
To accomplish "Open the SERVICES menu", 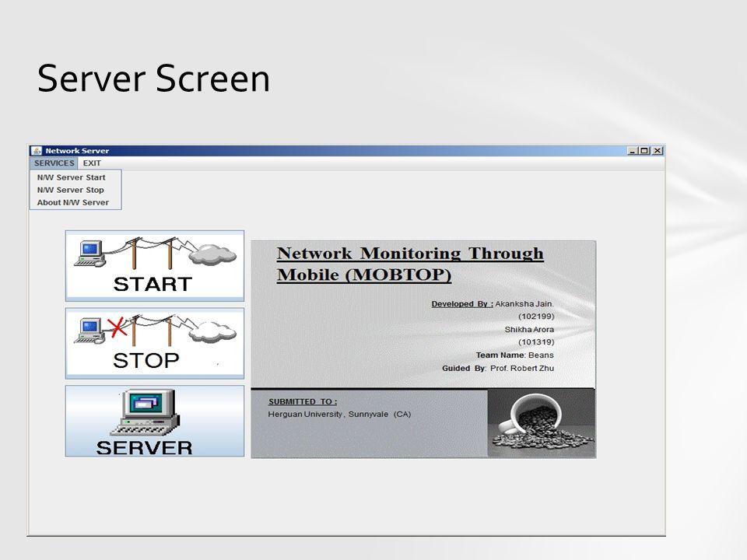I will click(54, 163).
